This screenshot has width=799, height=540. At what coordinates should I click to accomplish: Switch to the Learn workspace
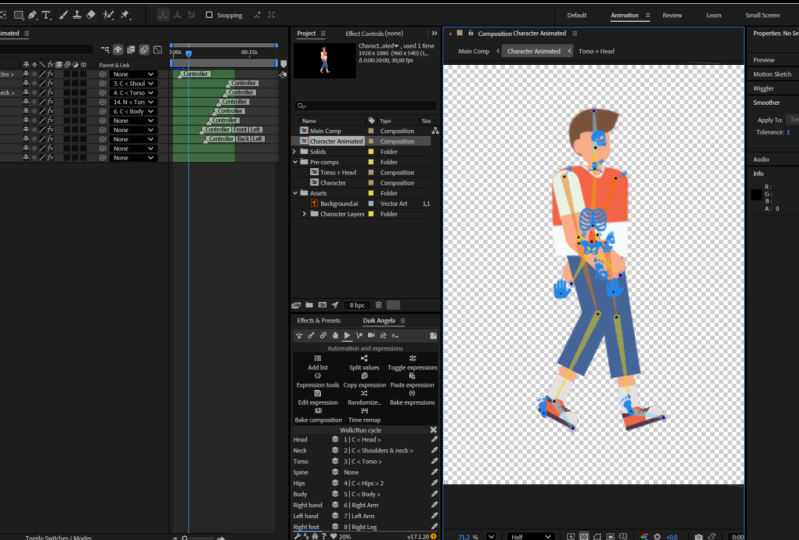[x=713, y=15]
